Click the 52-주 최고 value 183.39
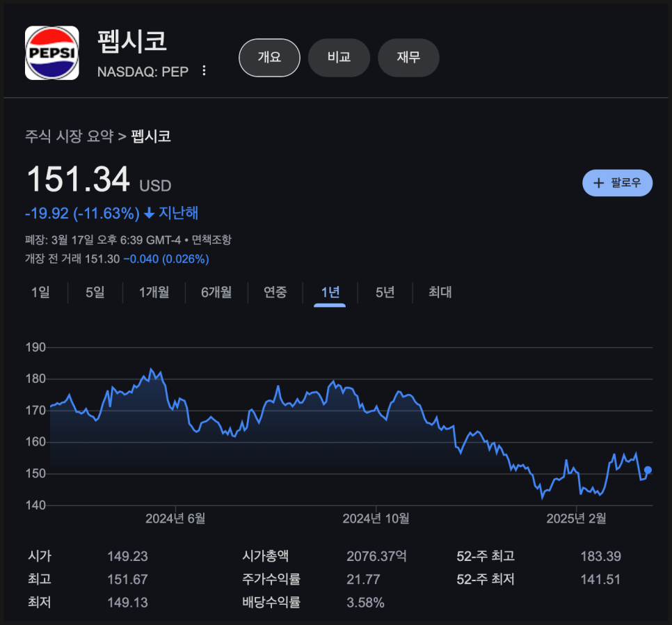 (600, 556)
